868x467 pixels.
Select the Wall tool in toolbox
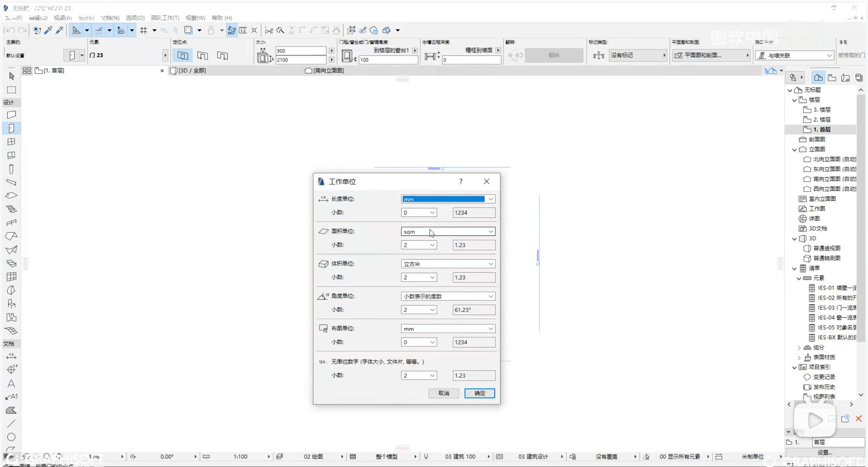coord(12,115)
